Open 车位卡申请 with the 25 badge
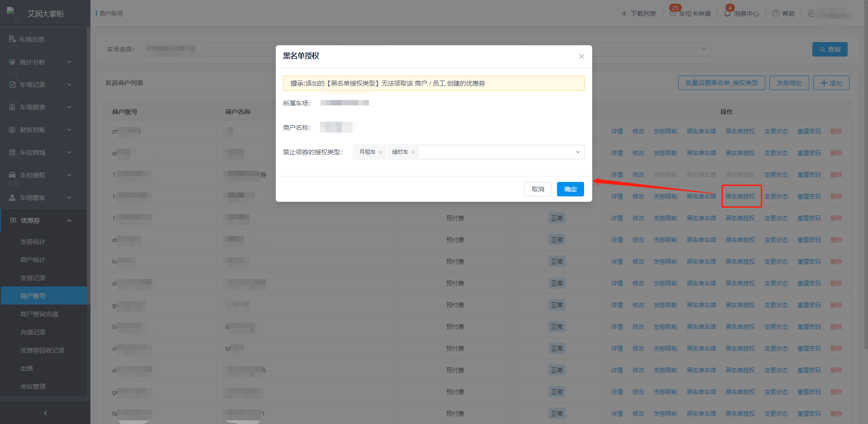 click(x=690, y=13)
